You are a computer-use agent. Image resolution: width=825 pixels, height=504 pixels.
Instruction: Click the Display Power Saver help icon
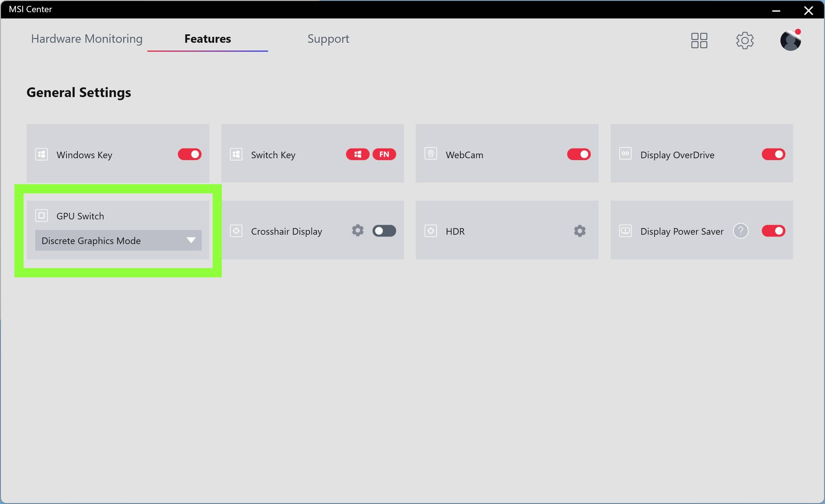741,231
